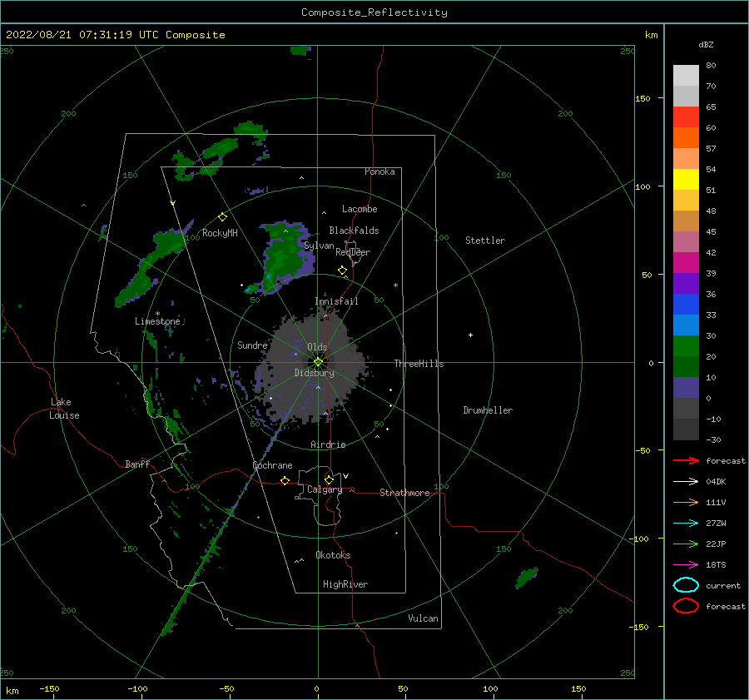Click the small green echo southeast of Drumheller
This screenshot has height=700, width=749.
pyautogui.click(x=527, y=578)
